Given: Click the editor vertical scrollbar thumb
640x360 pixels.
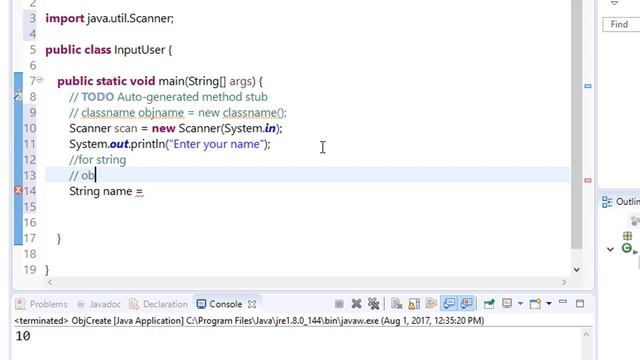Looking at the screenshot, I should click(x=576, y=124).
